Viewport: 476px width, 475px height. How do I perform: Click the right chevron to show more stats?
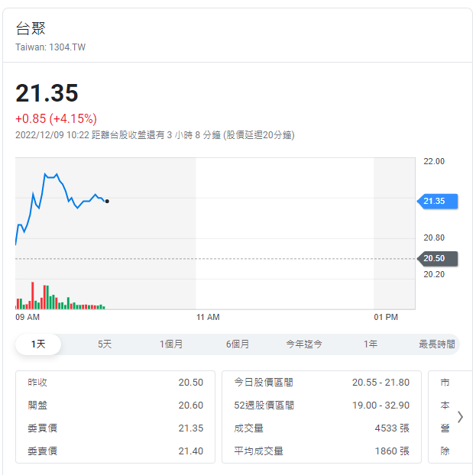point(460,416)
